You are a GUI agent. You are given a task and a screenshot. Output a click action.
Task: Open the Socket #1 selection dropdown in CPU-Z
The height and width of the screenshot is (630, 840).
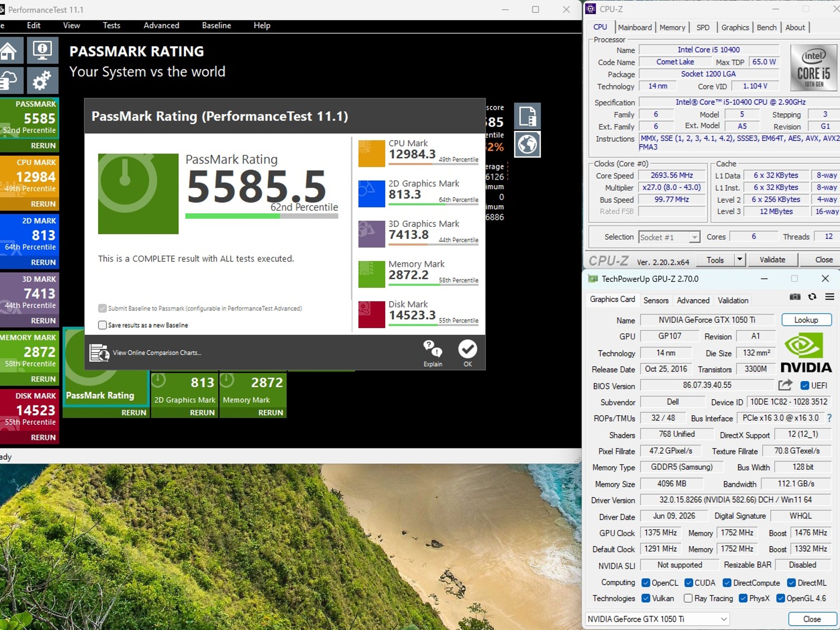coord(669,237)
